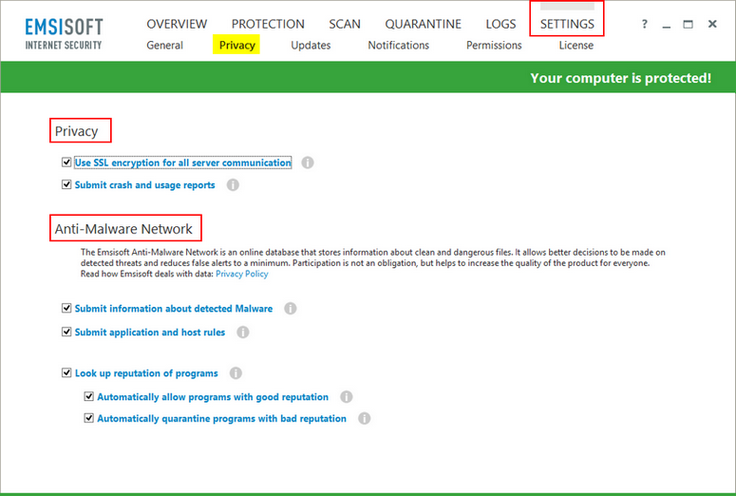Click the 'Anti-Malware Network' heading
The image size is (736, 496).
[123, 229]
